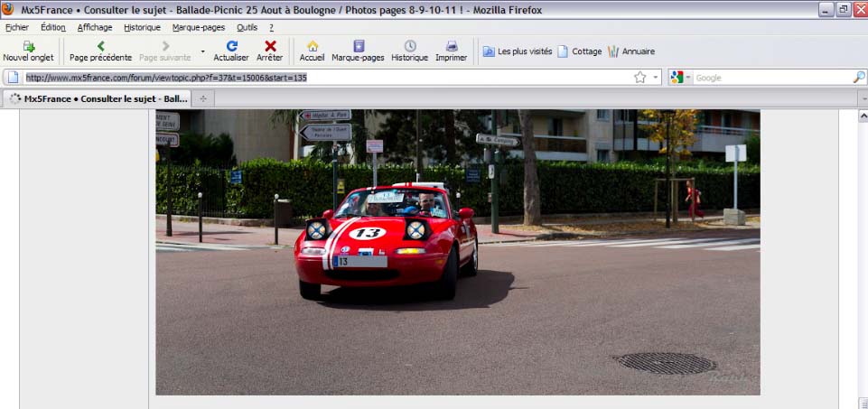Click the red Mazda photo
868x409 pixels.
point(458,252)
